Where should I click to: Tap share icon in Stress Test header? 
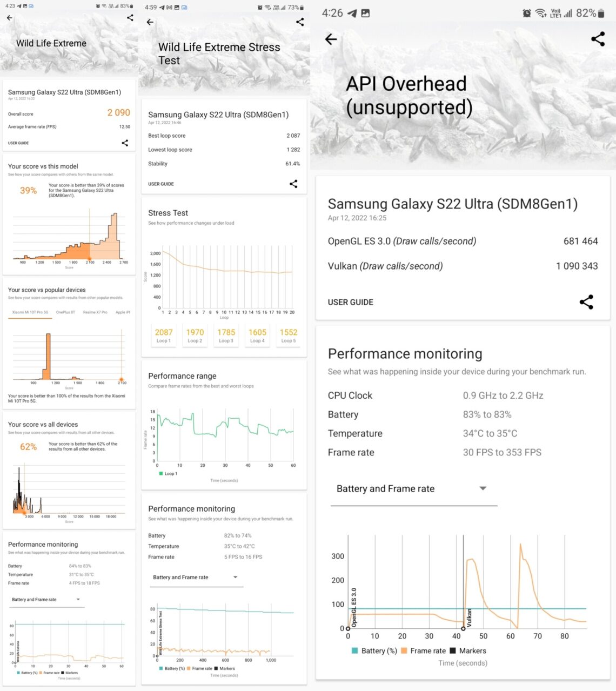[x=300, y=22]
